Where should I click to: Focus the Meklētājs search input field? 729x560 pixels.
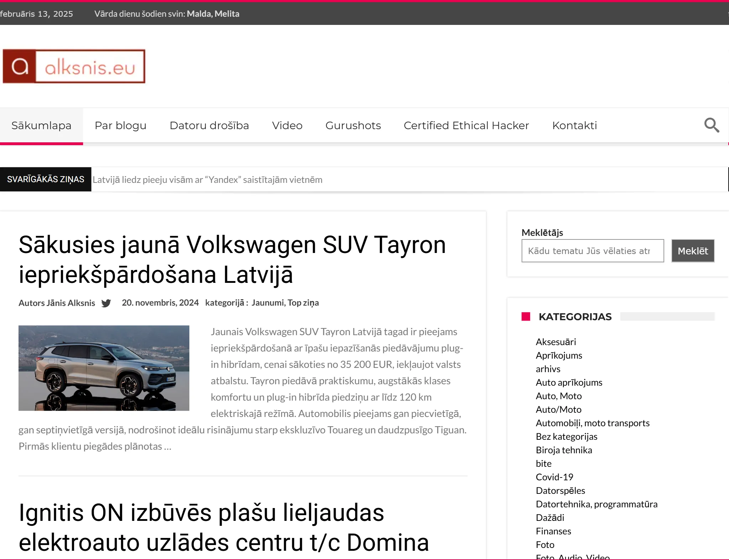tap(592, 251)
